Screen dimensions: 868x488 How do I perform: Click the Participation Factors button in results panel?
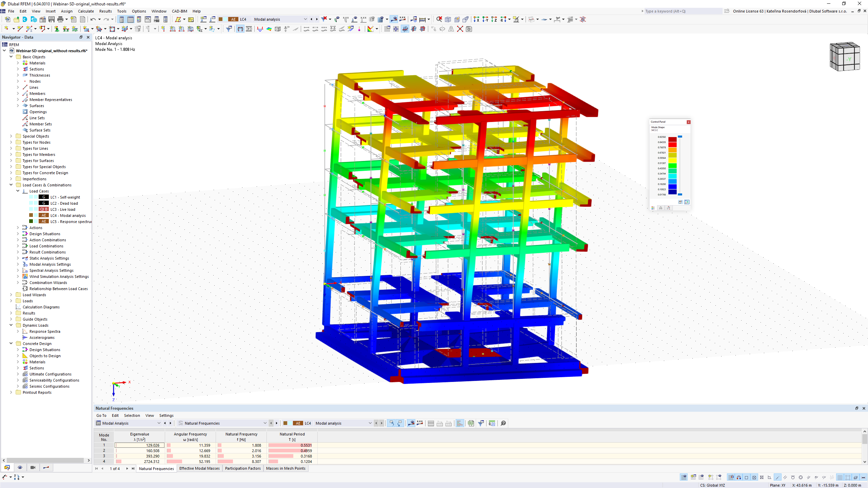(243, 468)
